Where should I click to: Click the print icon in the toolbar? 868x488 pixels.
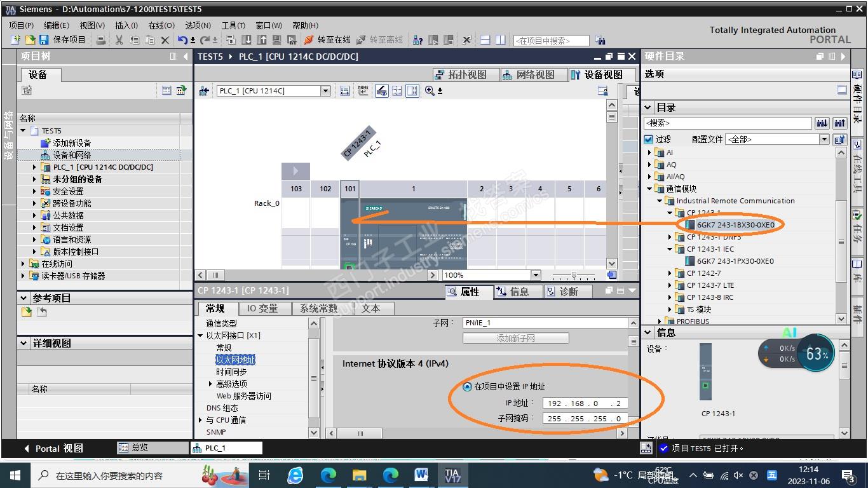[101, 40]
